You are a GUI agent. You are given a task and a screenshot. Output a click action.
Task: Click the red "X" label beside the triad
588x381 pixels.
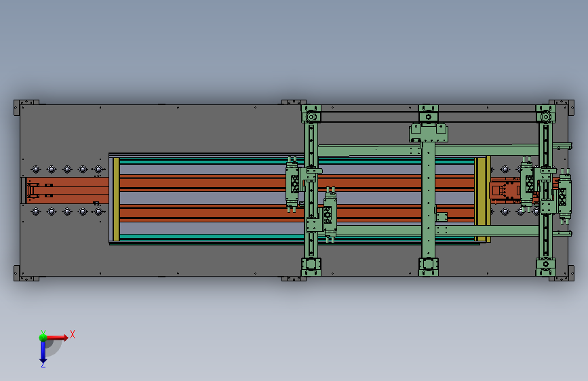coord(73,334)
